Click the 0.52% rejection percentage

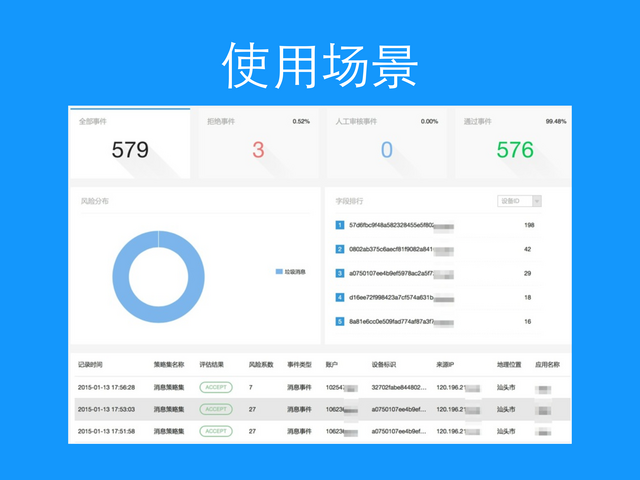point(301,121)
